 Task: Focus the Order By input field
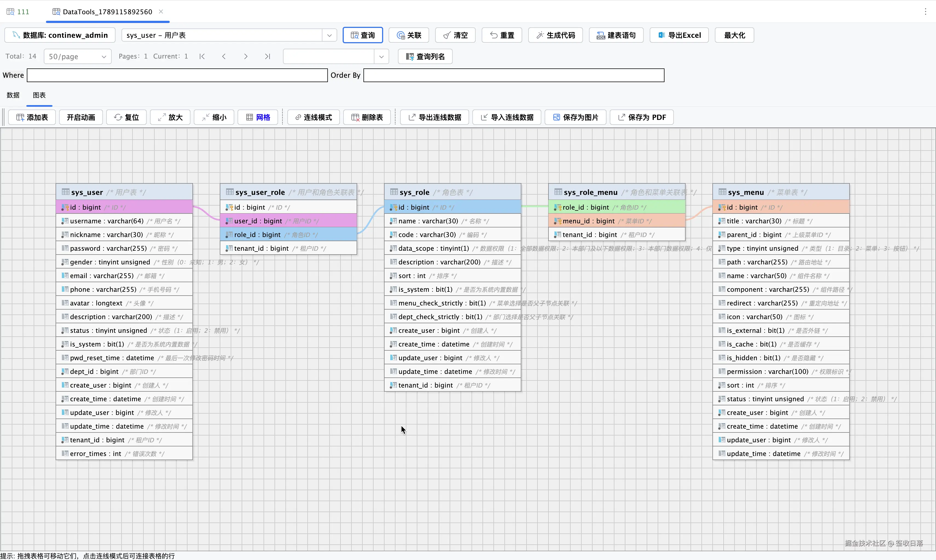(514, 75)
